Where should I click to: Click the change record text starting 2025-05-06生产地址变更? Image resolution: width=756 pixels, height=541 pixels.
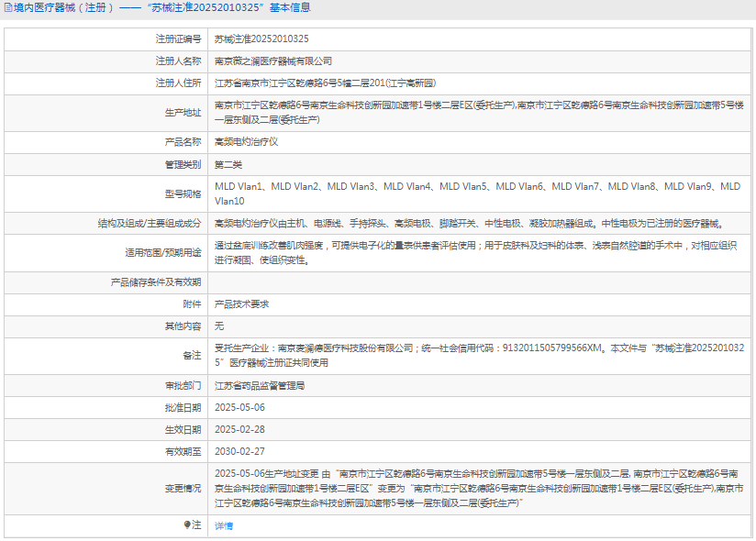(479, 489)
